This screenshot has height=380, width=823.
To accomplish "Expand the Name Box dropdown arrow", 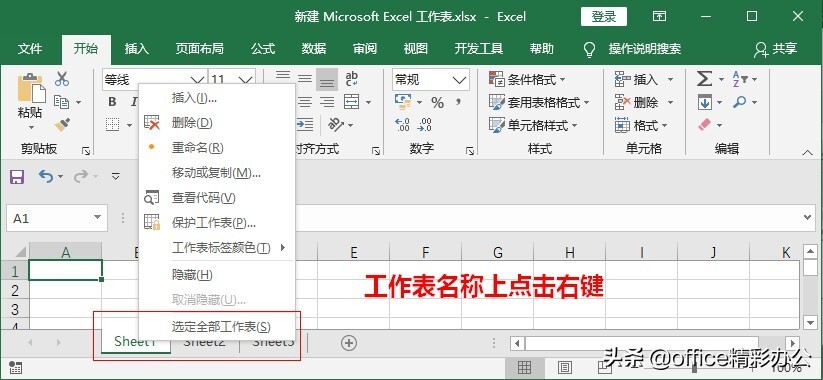I will tap(97, 218).
